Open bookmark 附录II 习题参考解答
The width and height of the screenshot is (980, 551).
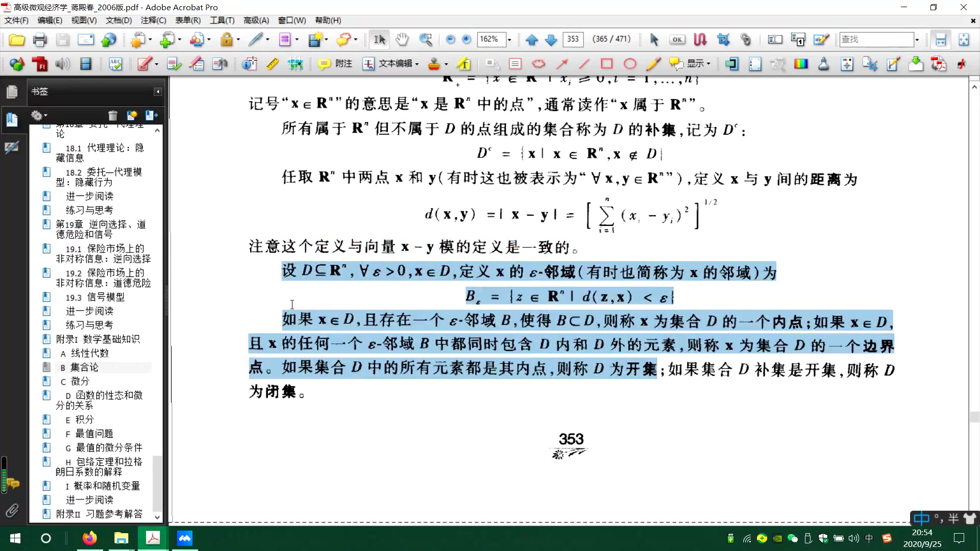click(99, 514)
